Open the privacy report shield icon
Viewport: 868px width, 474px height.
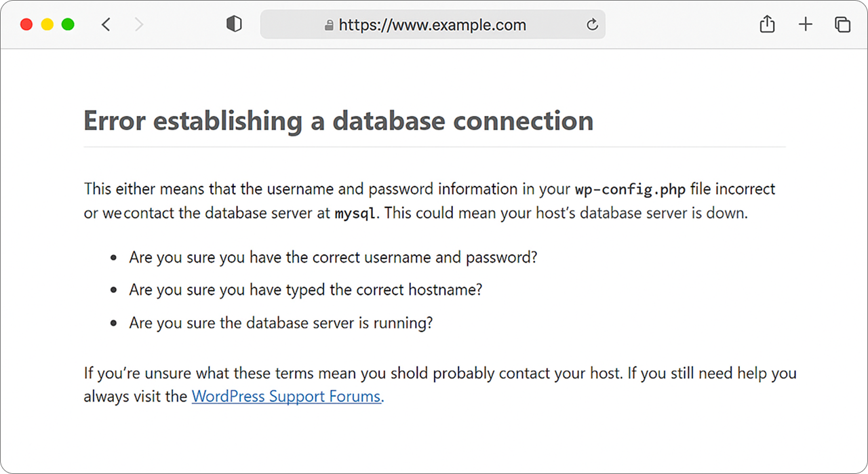coord(234,24)
